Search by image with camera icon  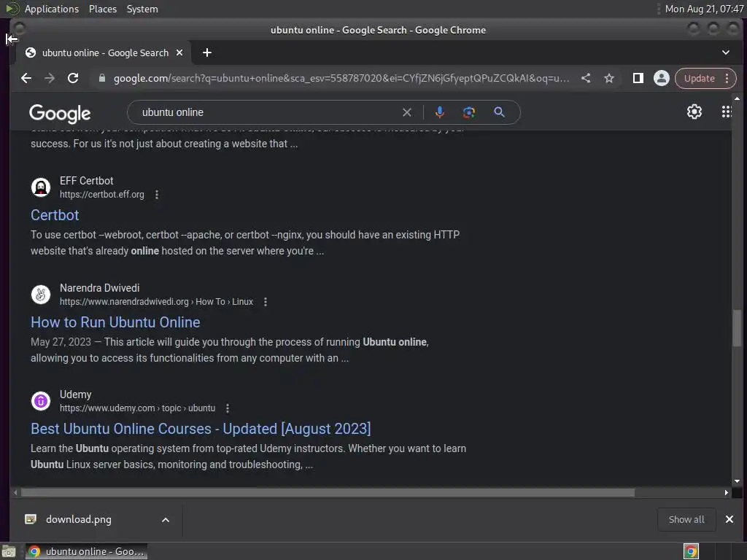[469, 112]
